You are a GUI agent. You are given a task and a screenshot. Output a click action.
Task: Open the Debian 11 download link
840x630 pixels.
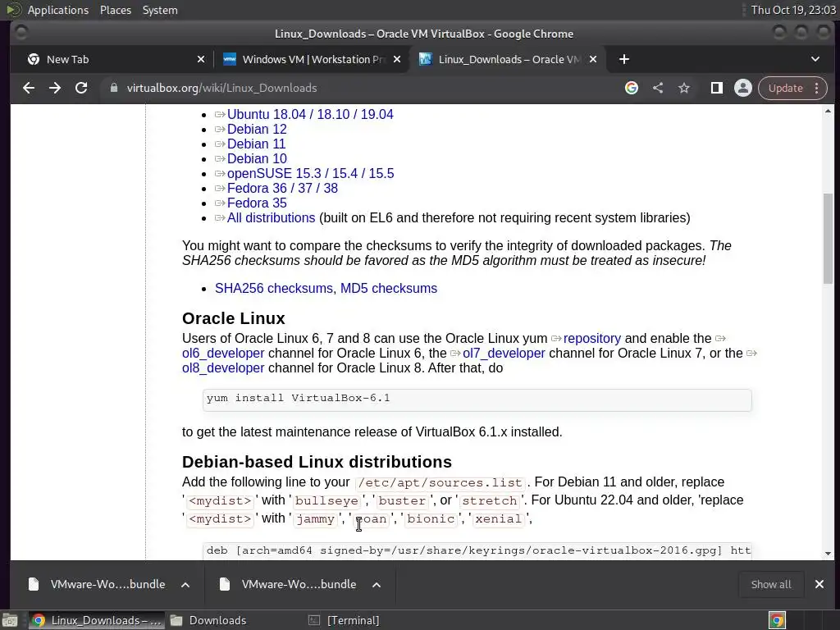[x=256, y=144]
